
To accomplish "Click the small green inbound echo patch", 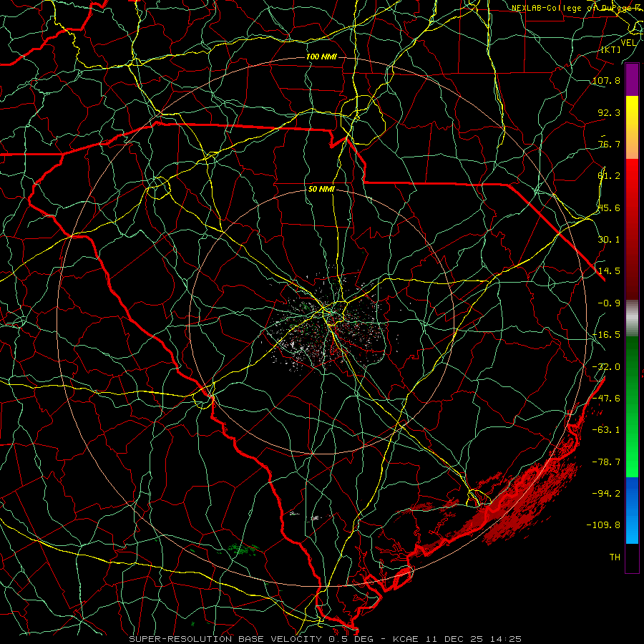I will [x=243, y=549].
